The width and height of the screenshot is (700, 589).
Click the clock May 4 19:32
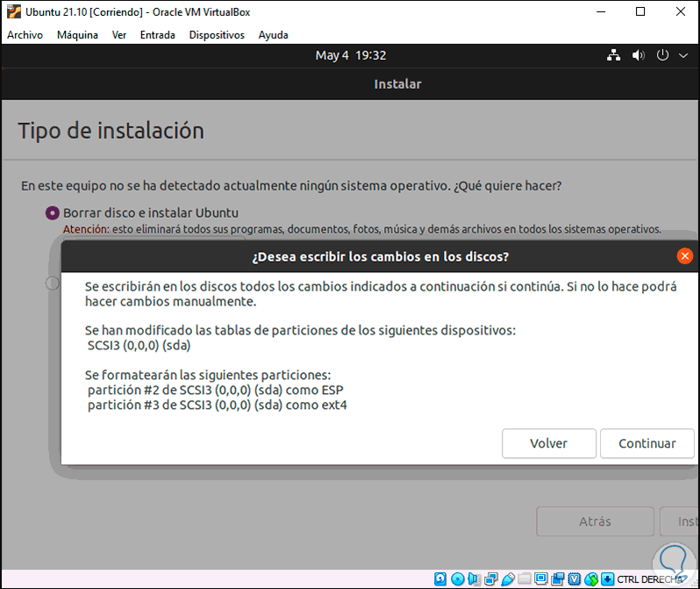point(351,55)
